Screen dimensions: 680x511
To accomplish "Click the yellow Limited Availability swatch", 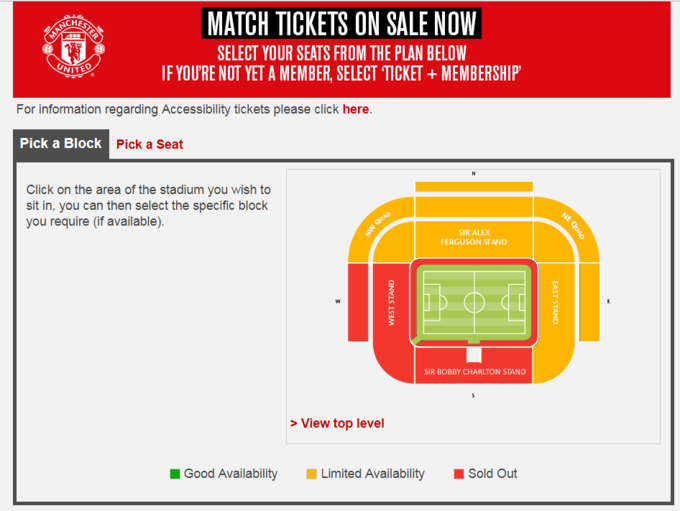I will (311, 474).
